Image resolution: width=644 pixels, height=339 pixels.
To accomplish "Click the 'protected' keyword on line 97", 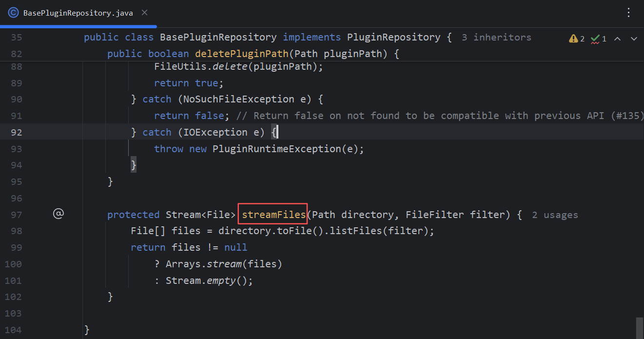I will click(x=134, y=215).
